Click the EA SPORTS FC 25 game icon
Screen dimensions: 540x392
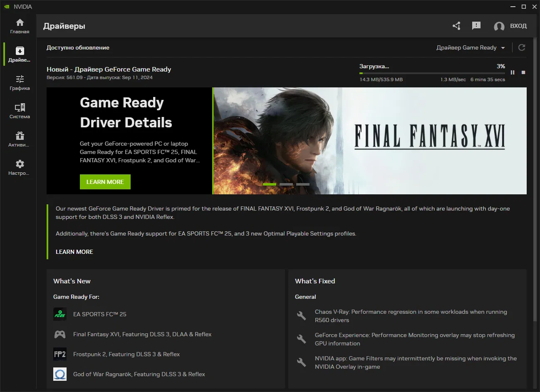(x=60, y=314)
